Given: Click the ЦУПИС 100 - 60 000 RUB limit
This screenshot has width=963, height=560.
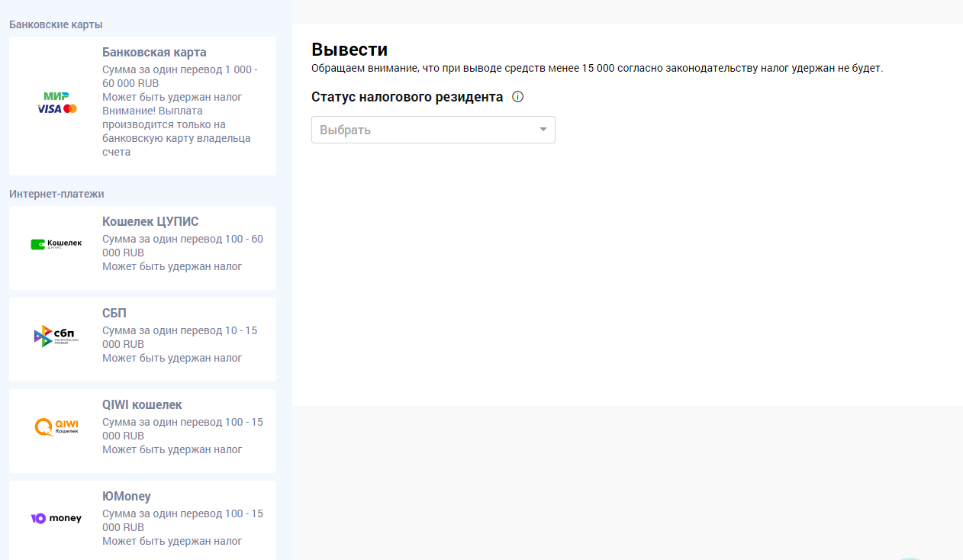Looking at the screenshot, I should point(182,246).
